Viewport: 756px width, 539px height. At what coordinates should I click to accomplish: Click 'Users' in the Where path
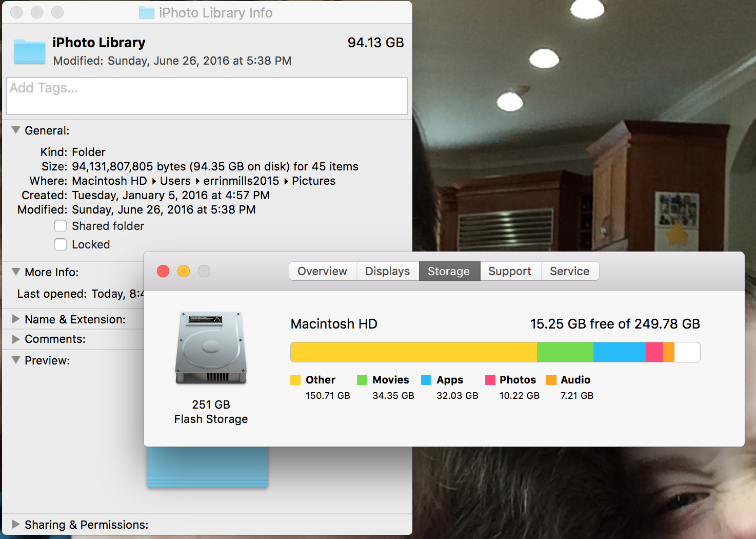[175, 181]
